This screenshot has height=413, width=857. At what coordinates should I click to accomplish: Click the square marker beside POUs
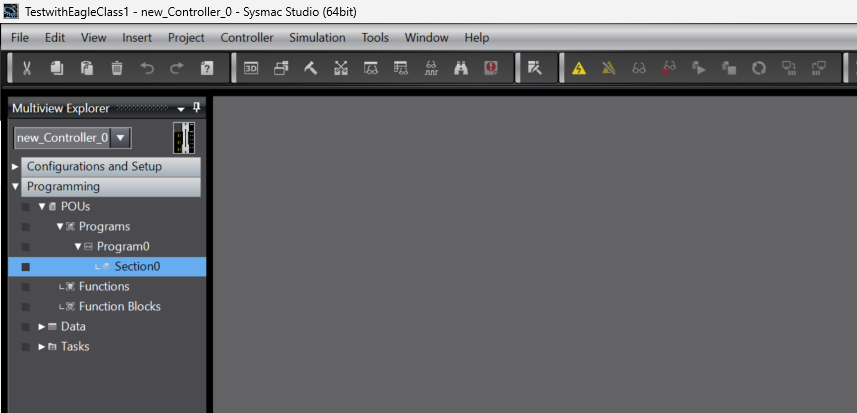pos(26,207)
